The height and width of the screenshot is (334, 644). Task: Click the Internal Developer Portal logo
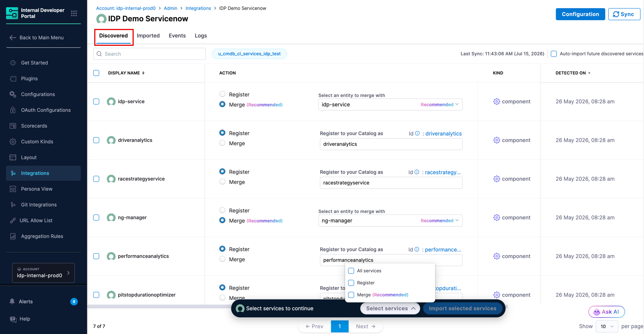pos(12,13)
